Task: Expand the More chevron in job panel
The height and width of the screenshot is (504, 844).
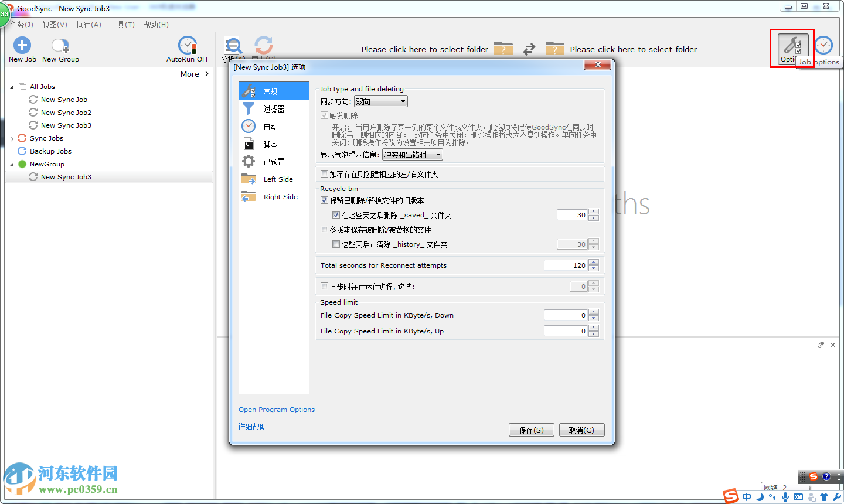Action: tap(207, 74)
